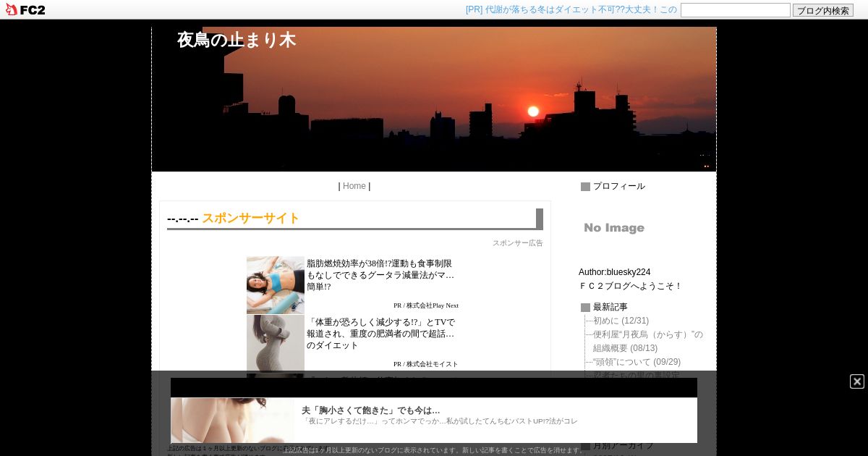Focus the blog search input field
The width and height of the screenshot is (868, 456).
pyautogui.click(x=735, y=10)
